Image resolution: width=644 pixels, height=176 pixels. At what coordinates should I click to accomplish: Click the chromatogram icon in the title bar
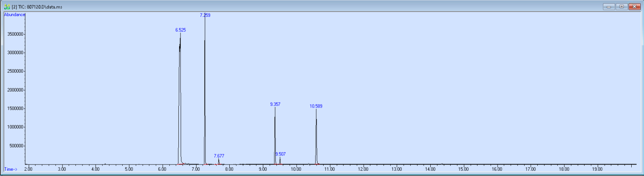[7, 7]
